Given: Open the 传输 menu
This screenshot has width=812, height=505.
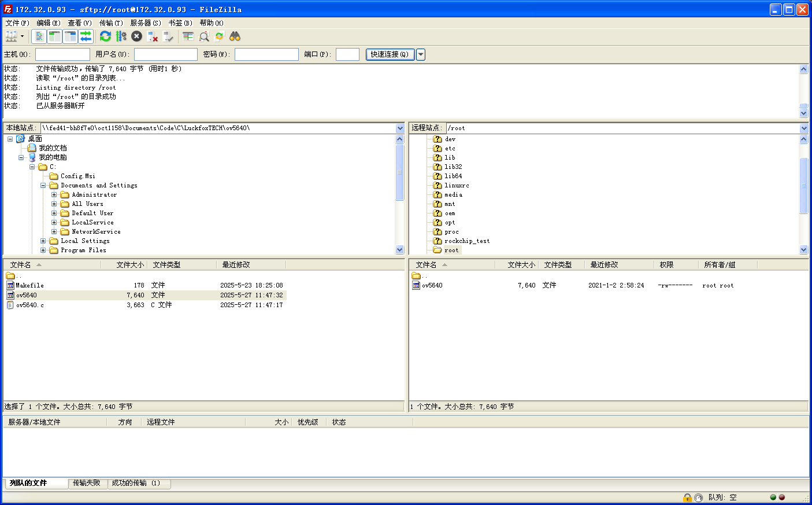Looking at the screenshot, I should pos(111,23).
